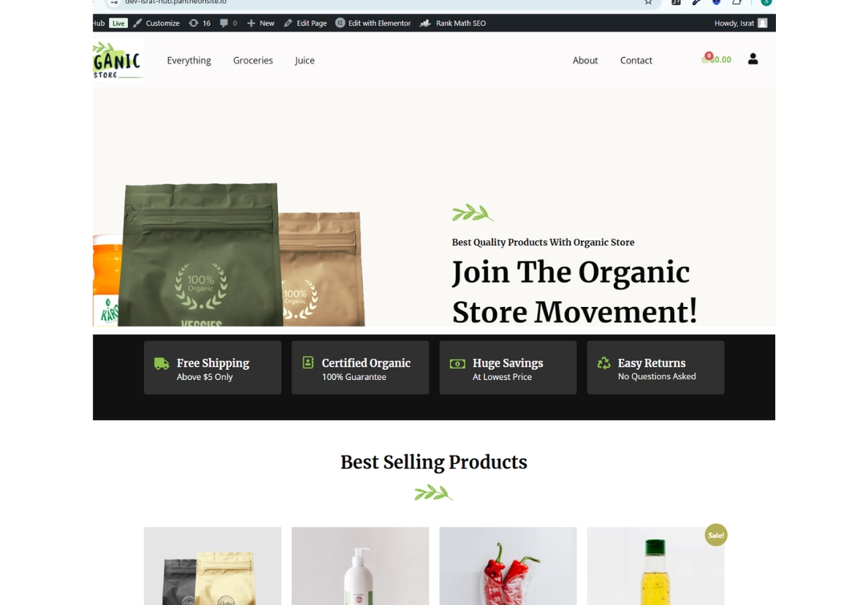Click the Free Shipping truck icon
The image size is (868, 605).
[x=161, y=363]
